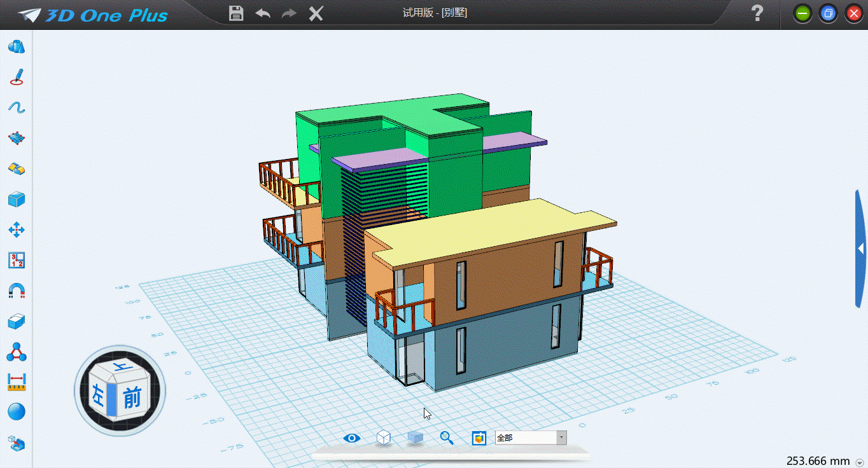Select the move transform arrows tool
This screenshot has width=868, height=468.
click(17, 230)
